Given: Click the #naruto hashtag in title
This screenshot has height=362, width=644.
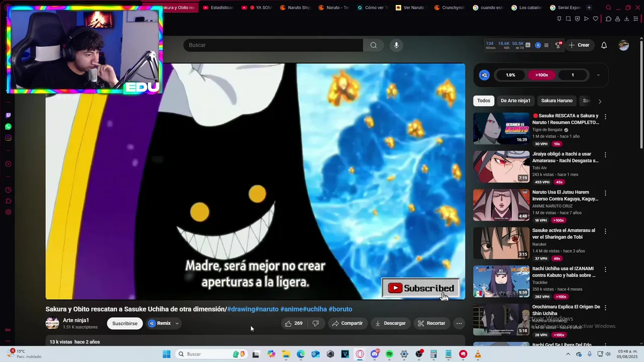Looking at the screenshot, I should tap(267, 309).
